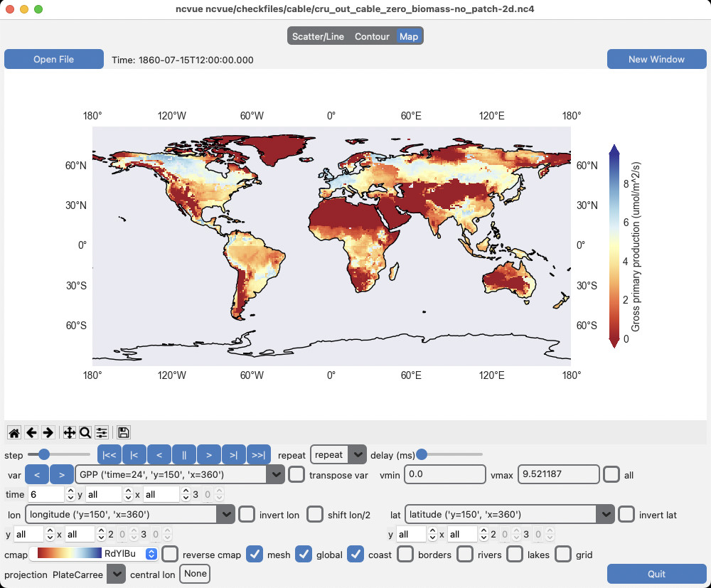Click the vmax input field

pyautogui.click(x=559, y=474)
